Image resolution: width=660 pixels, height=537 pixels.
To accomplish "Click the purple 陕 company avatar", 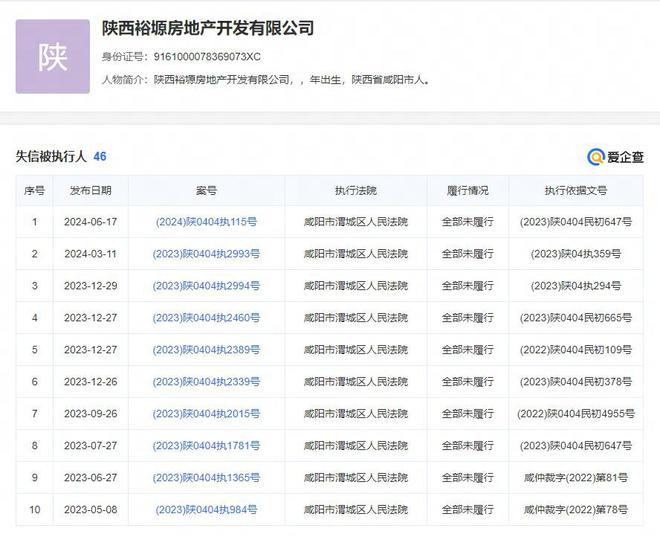I will pyautogui.click(x=53, y=56).
